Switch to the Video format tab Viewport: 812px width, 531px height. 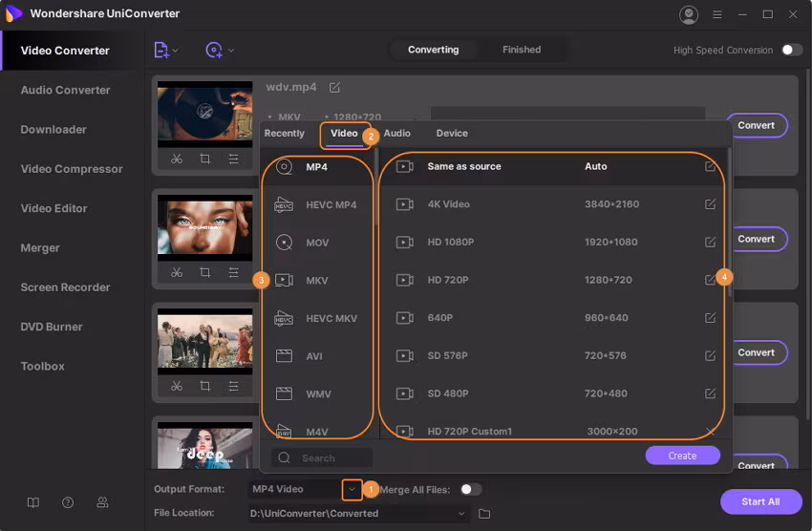click(344, 133)
